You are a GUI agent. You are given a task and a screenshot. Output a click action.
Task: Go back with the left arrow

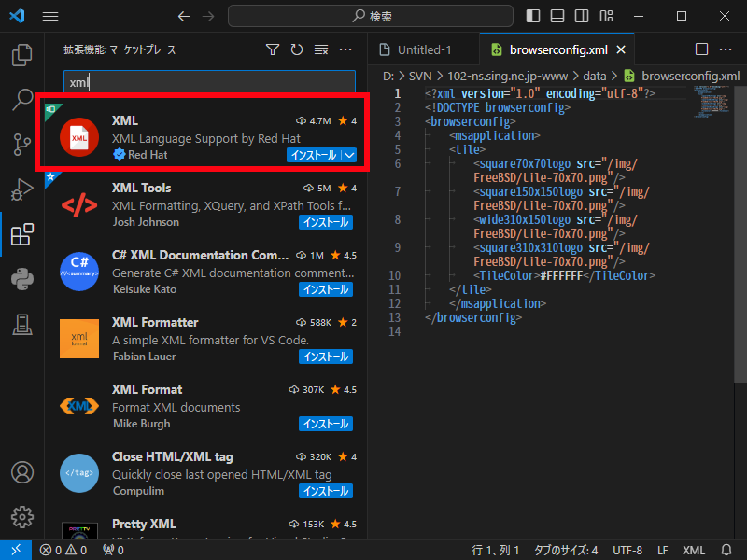183,16
